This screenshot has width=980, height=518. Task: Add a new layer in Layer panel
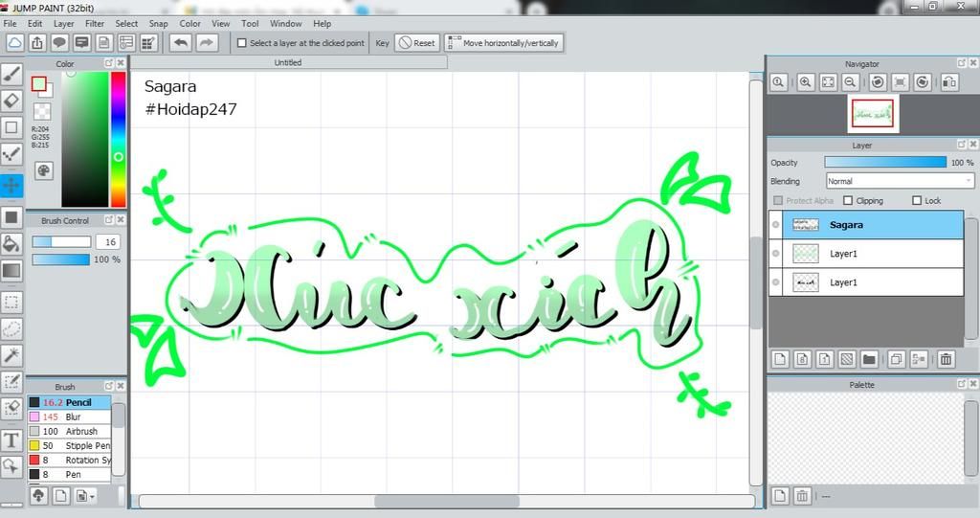point(780,359)
